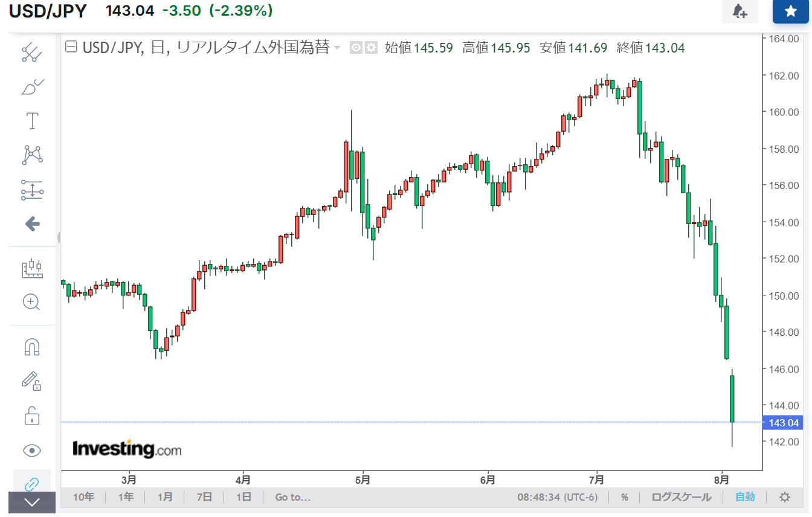Toggle magnet snapping mode
The image size is (812, 517).
click(x=31, y=347)
